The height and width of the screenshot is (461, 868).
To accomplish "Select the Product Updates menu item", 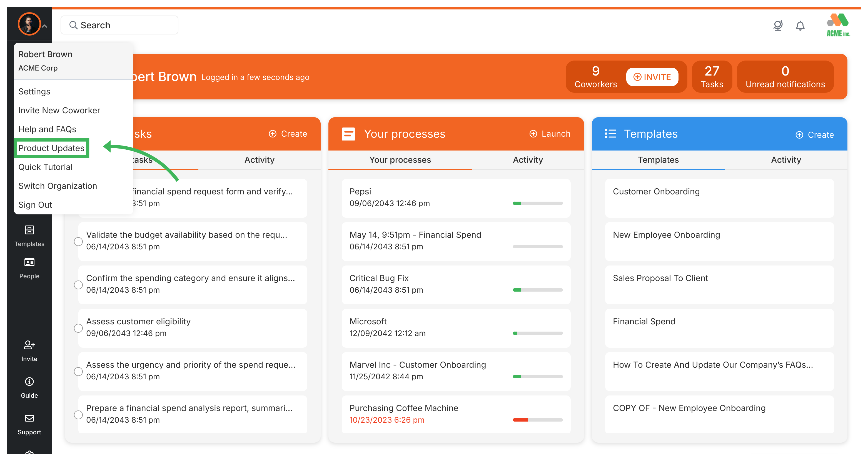I will pos(52,148).
